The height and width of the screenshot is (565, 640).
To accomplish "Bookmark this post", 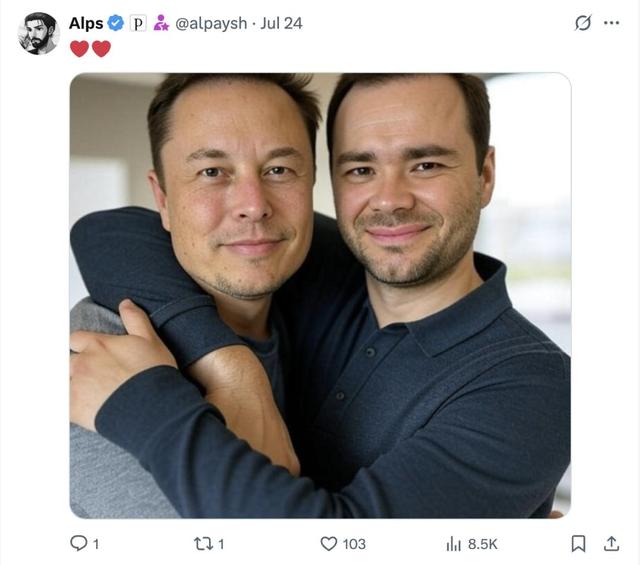I will coord(578,543).
